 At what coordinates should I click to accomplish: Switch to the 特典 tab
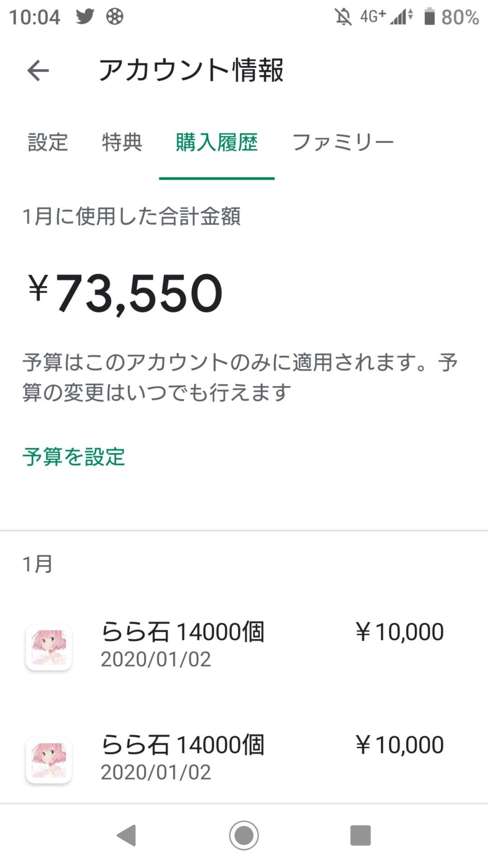click(122, 142)
